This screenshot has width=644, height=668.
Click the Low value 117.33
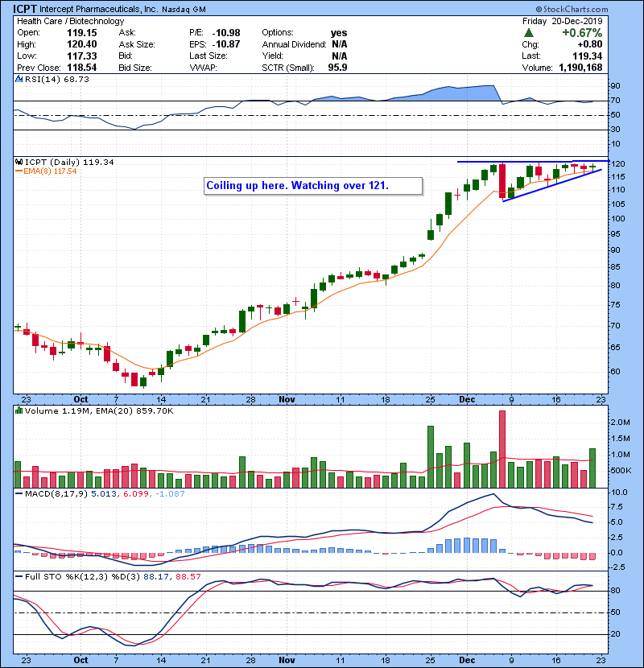tap(82, 56)
